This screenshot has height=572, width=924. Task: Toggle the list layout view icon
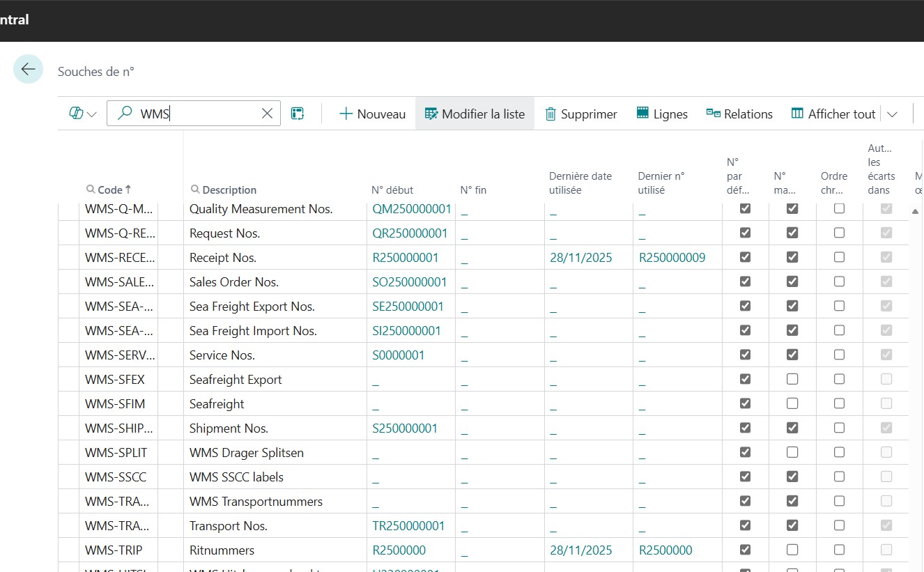(298, 114)
